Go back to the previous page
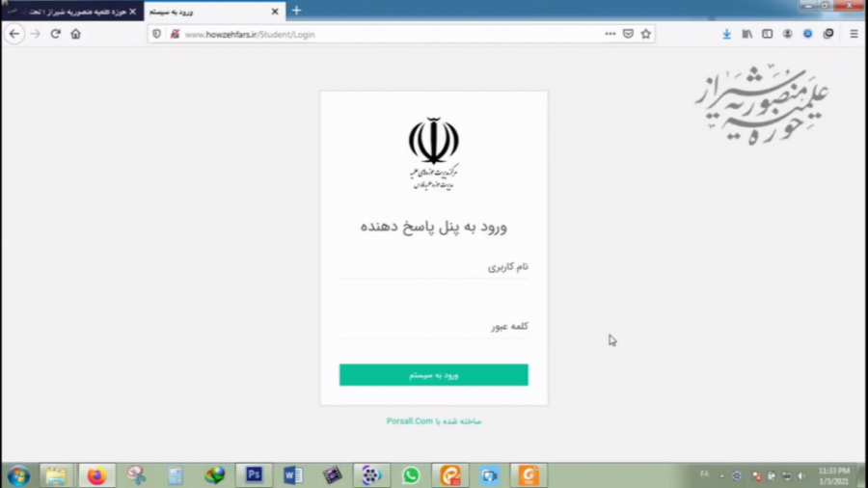The width and height of the screenshot is (868, 488). (x=14, y=34)
